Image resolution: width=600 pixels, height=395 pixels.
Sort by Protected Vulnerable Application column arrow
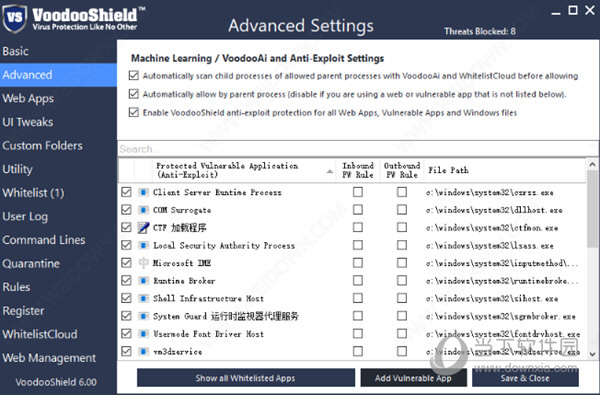pos(330,171)
